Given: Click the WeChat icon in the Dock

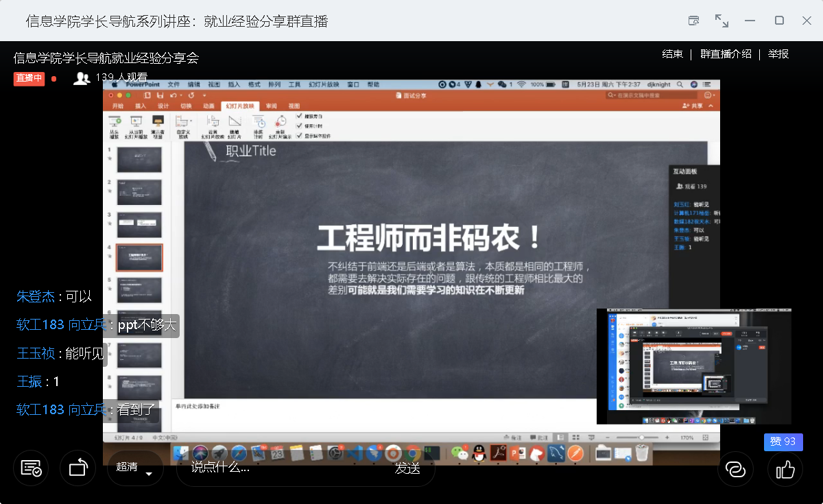Looking at the screenshot, I should 459,453.
